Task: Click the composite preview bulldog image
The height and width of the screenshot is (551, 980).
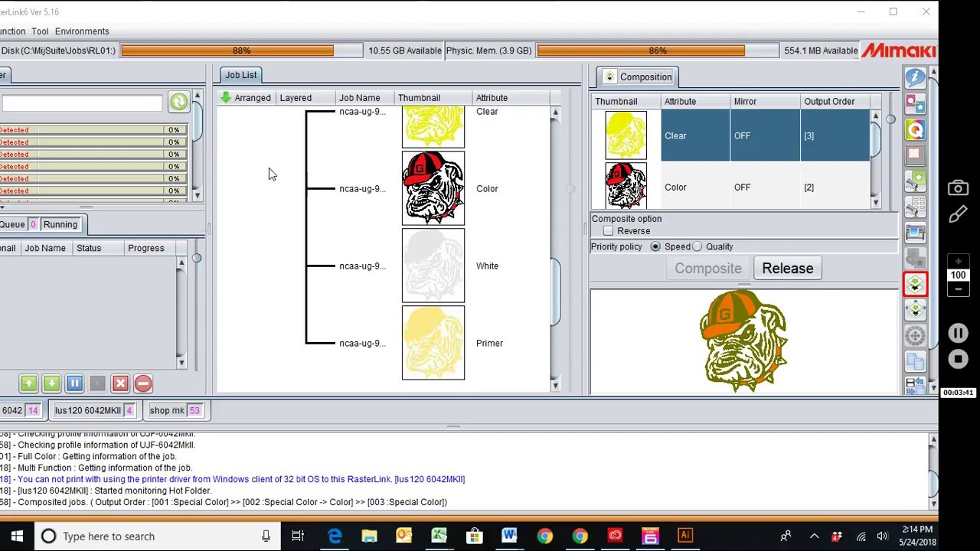Action: (743, 341)
